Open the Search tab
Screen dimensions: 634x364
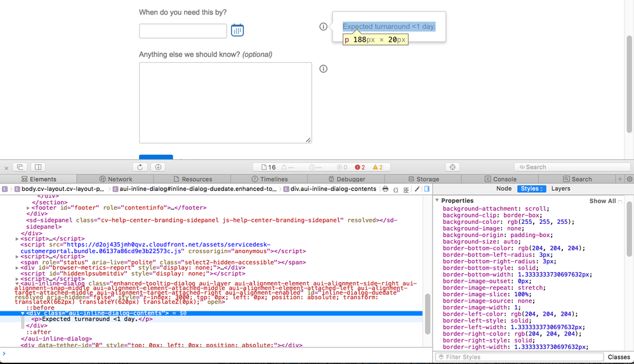pyautogui.click(x=577, y=179)
